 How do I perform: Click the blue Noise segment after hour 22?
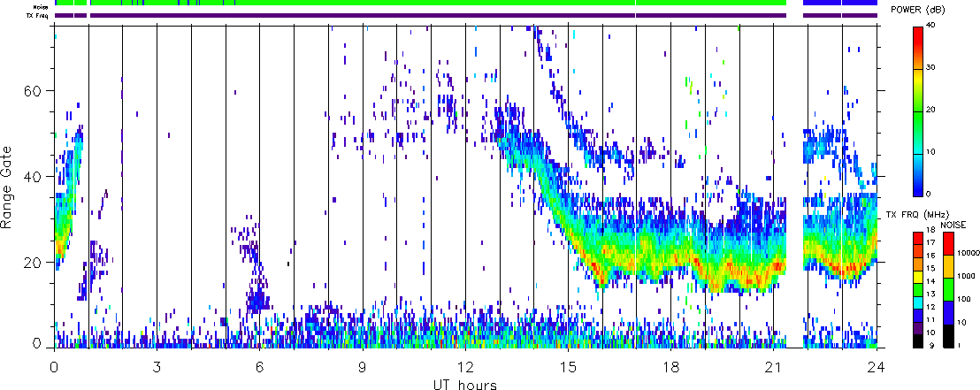point(840,3)
